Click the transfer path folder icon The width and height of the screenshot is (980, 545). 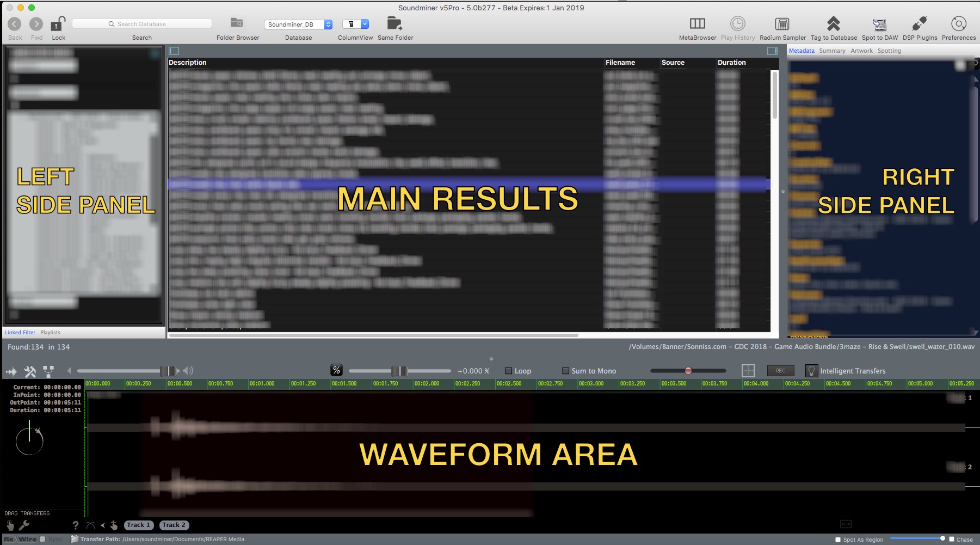[x=75, y=539]
